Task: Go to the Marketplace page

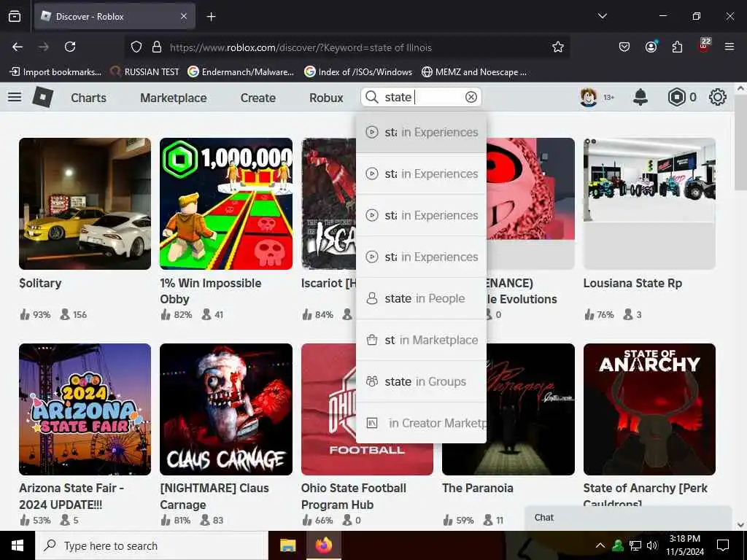Action: [x=174, y=98]
